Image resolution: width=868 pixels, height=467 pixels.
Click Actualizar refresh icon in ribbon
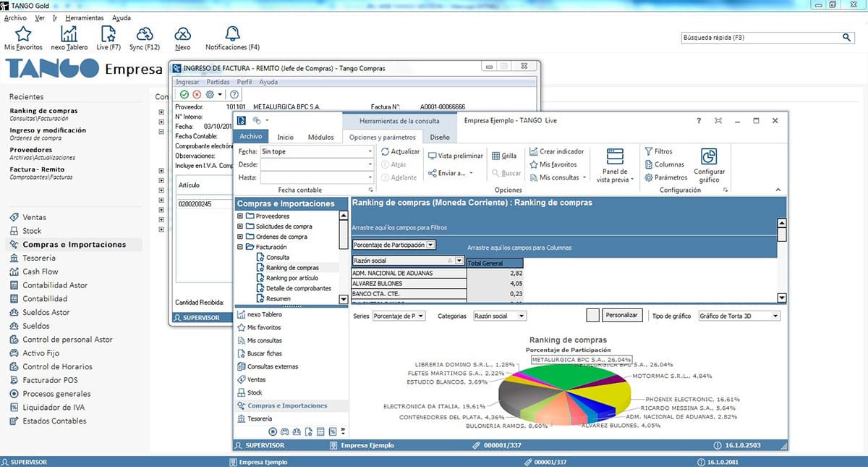pyautogui.click(x=386, y=152)
